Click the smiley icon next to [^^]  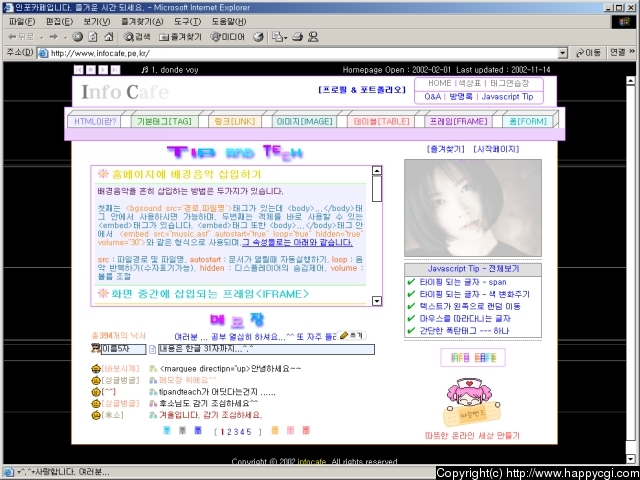[96, 392]
